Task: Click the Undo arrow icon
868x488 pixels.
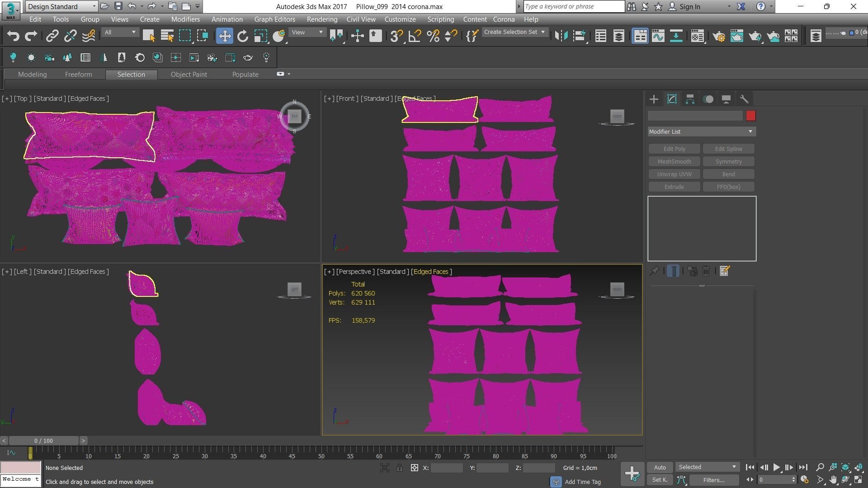Action: point(13,36)
